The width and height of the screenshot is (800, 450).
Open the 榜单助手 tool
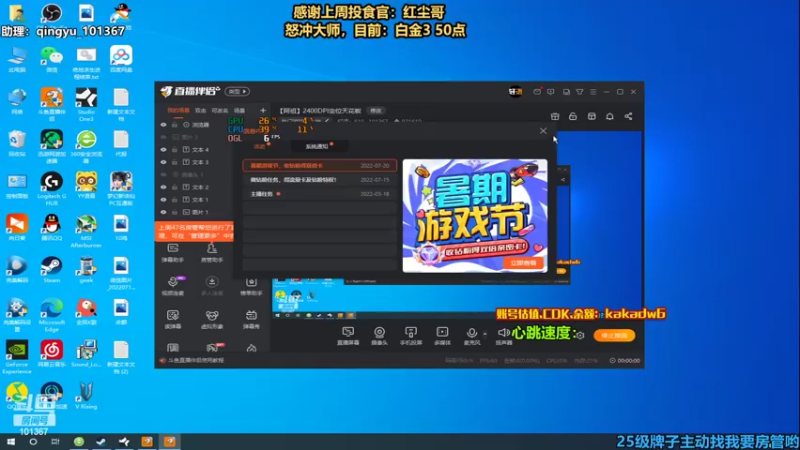(251, 287)
